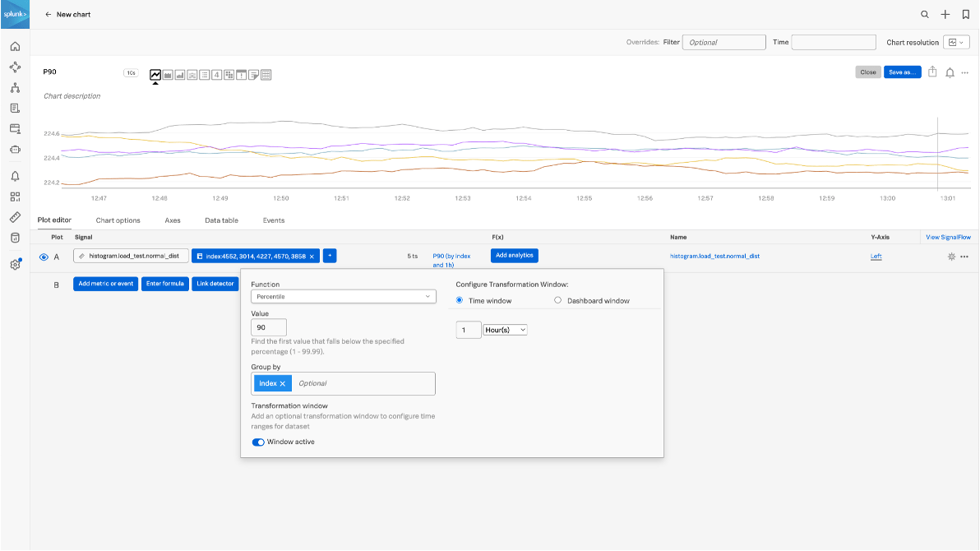This screenshot has height=551, width=980.
Task: Toggle off the Window active switch
Action: tap(257, 442)
